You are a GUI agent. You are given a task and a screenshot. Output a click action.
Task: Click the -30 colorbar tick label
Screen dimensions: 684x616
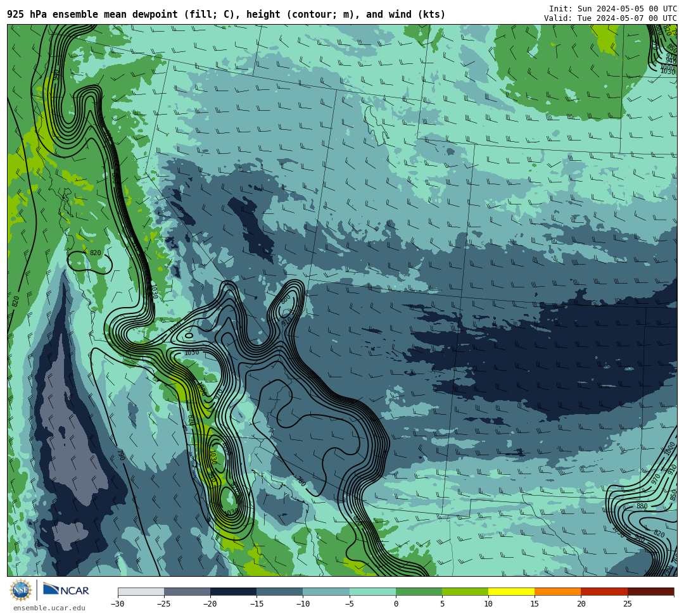(x=117, y=604)
